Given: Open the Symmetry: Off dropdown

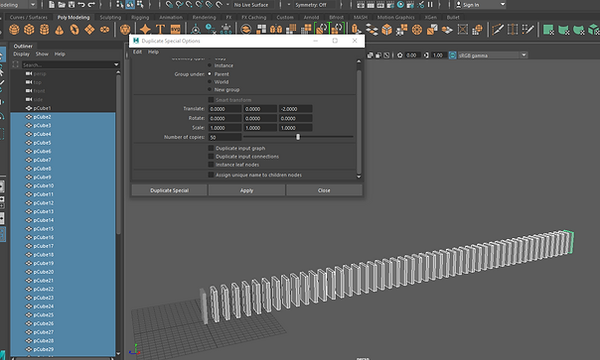Looking at the screenshot, I should (315, 5).
